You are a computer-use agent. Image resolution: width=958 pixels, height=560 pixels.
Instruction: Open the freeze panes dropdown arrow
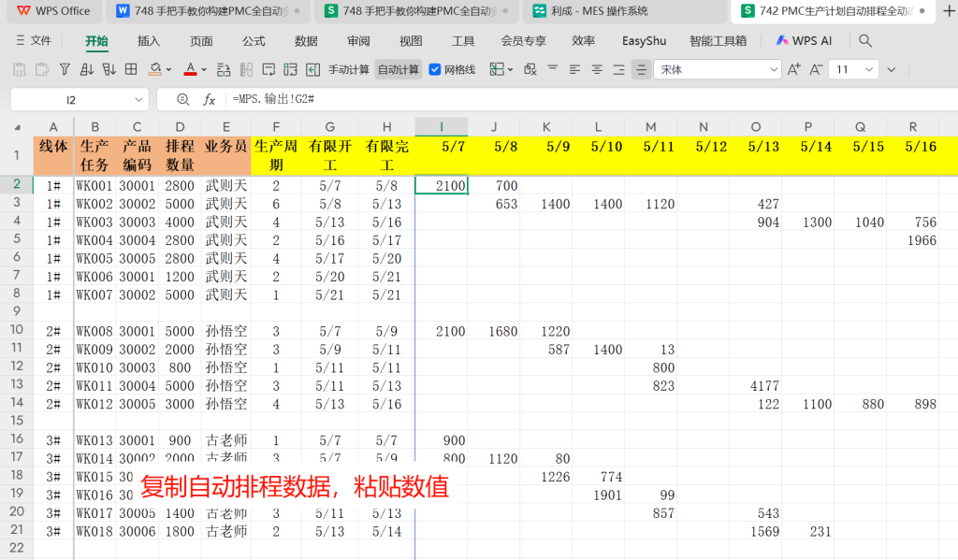(x=510, y=70)
